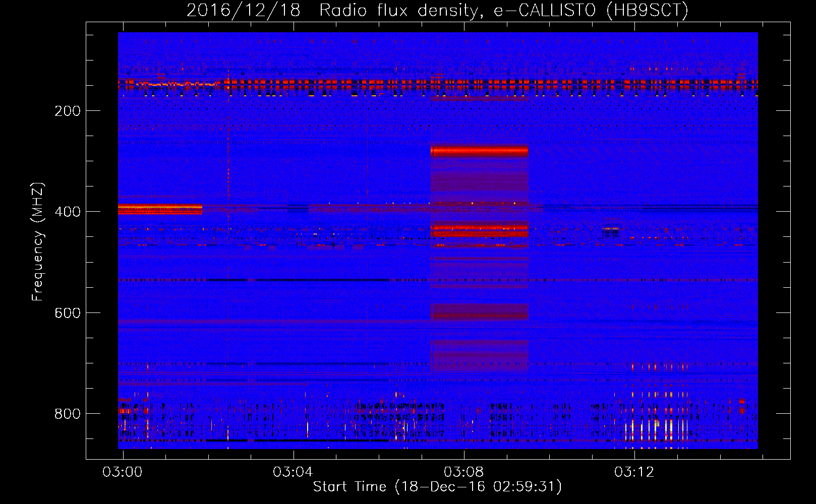Screen dimensions: 816x504
Task: Select the 'Frequency (MHZ)' axis label
Action: coord(38,242)
